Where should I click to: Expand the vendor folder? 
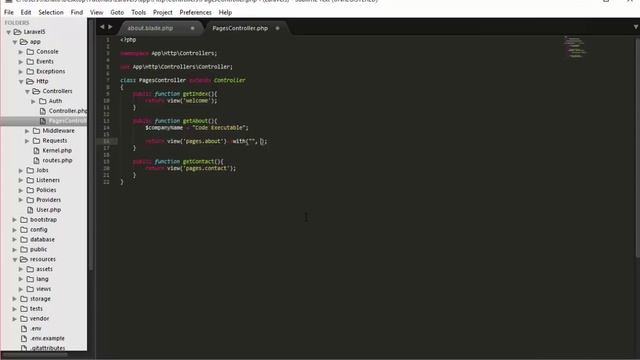[15, 318]
